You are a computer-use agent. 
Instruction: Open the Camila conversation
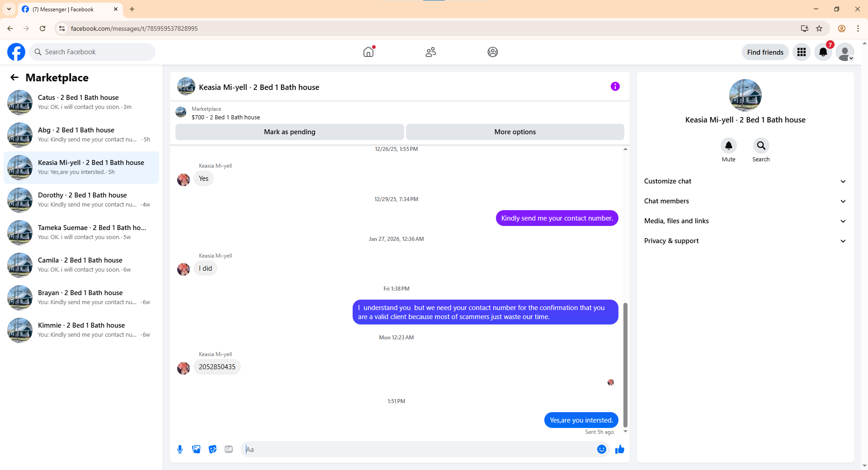pyautogui.click(x=81, y=265)
